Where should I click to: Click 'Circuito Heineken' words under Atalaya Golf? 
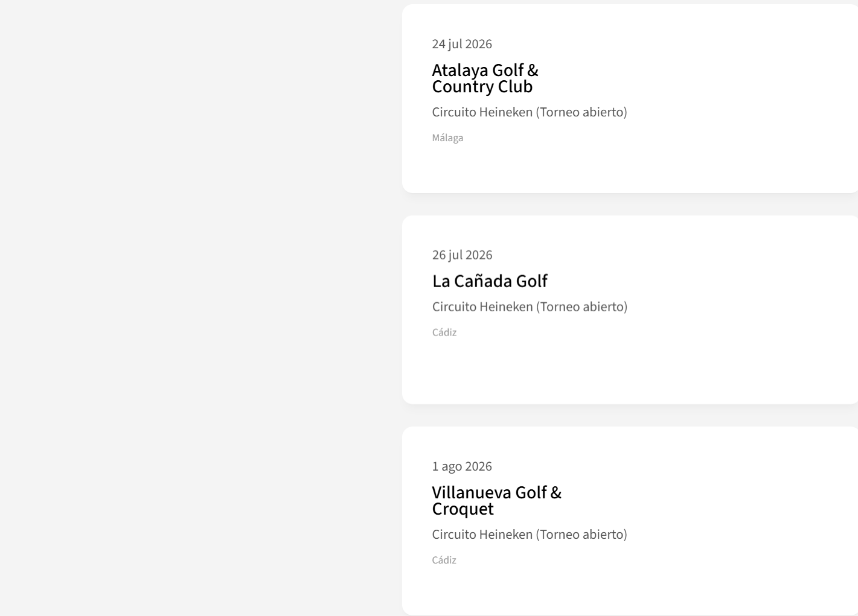coord(482,112)
